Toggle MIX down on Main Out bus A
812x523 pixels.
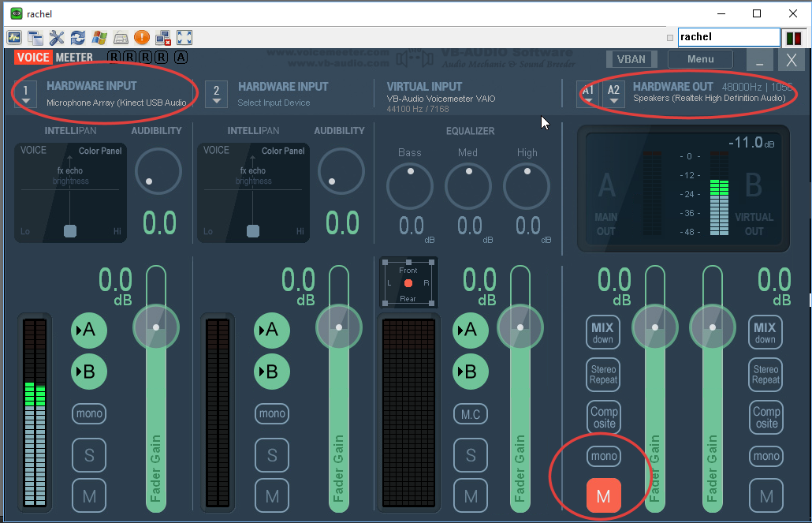(x=603, y=332)
